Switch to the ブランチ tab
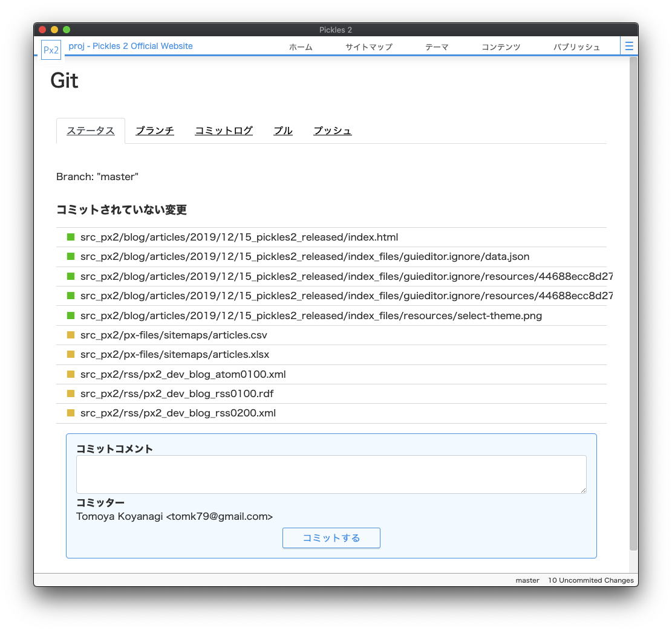This screenshot has height=631, width=672. (x=155, y=131)
